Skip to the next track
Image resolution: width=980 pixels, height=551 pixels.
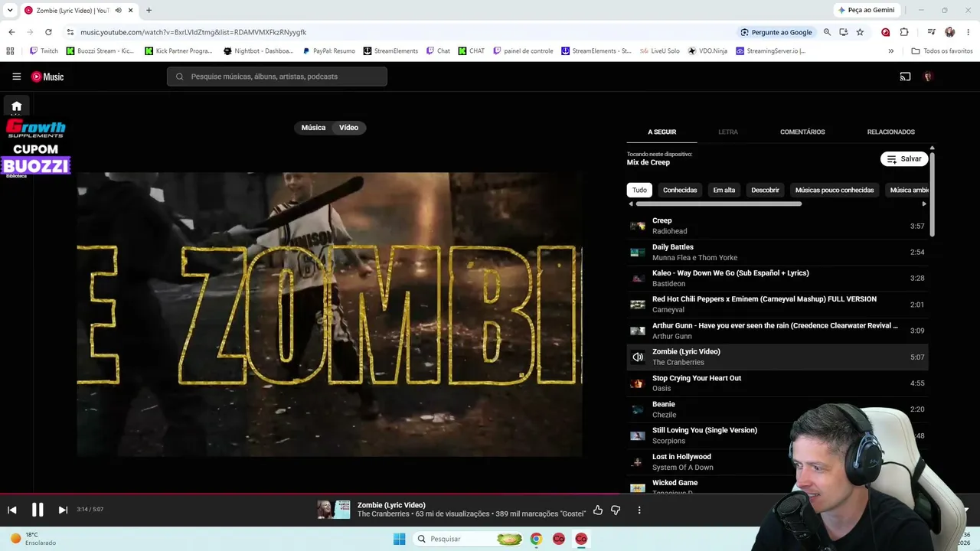pyautogui.click(x=63, y=510)
